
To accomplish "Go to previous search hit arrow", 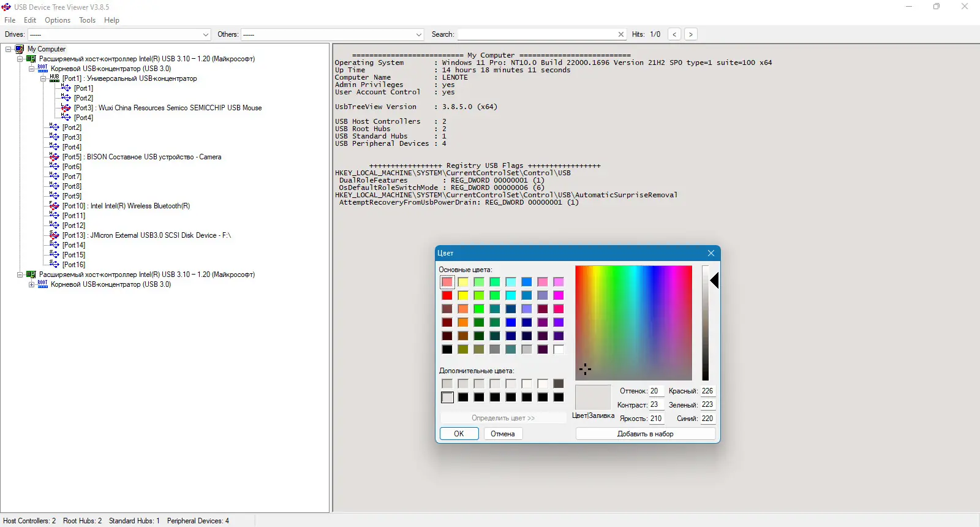I will 674,34.
